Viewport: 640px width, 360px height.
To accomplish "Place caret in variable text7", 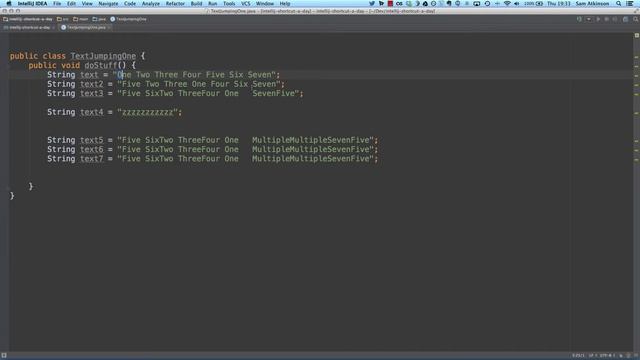I will (91, 159).
